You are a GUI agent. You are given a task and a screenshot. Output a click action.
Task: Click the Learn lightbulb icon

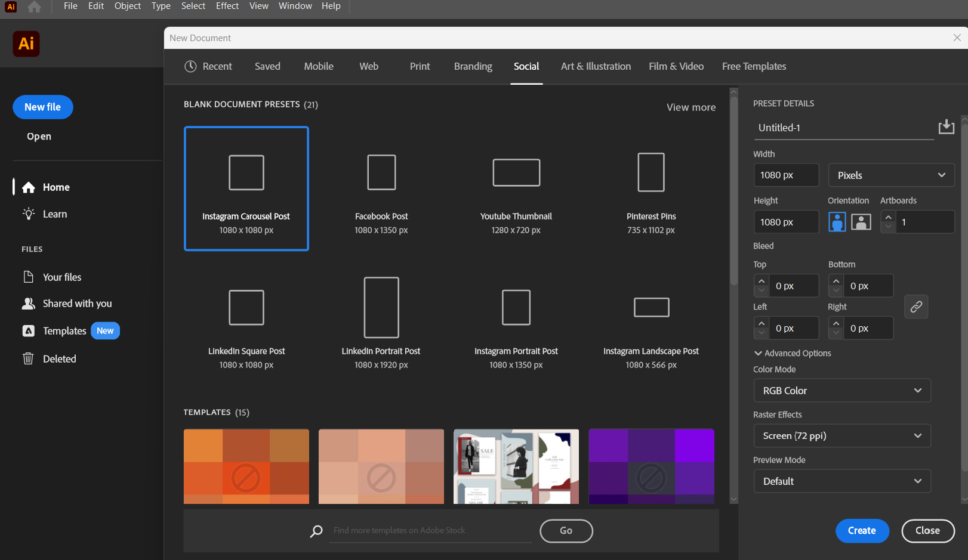pos(29,214)
